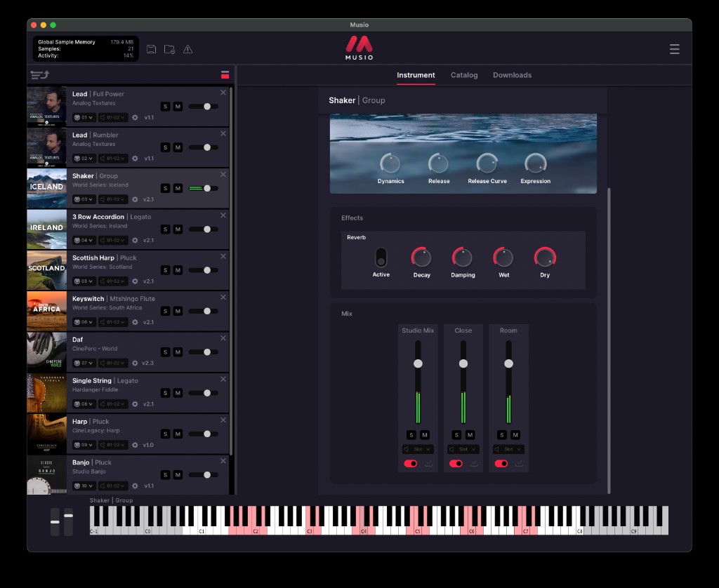
Task: Open settings gear for Scottish Harp
Action: [135, 281]
